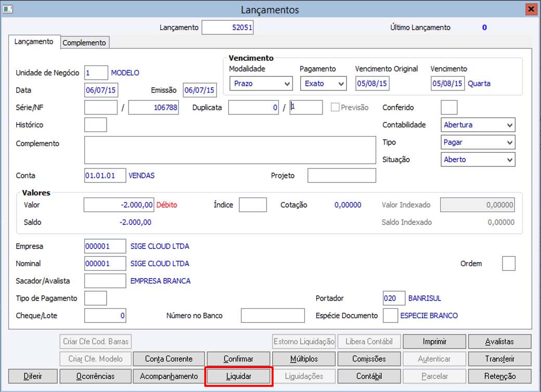Image resolution: width=541 pixels, height=392 pixels.
Task: Open the Modalidade dropdown showing Prazo
Action: tap(261, 83)
